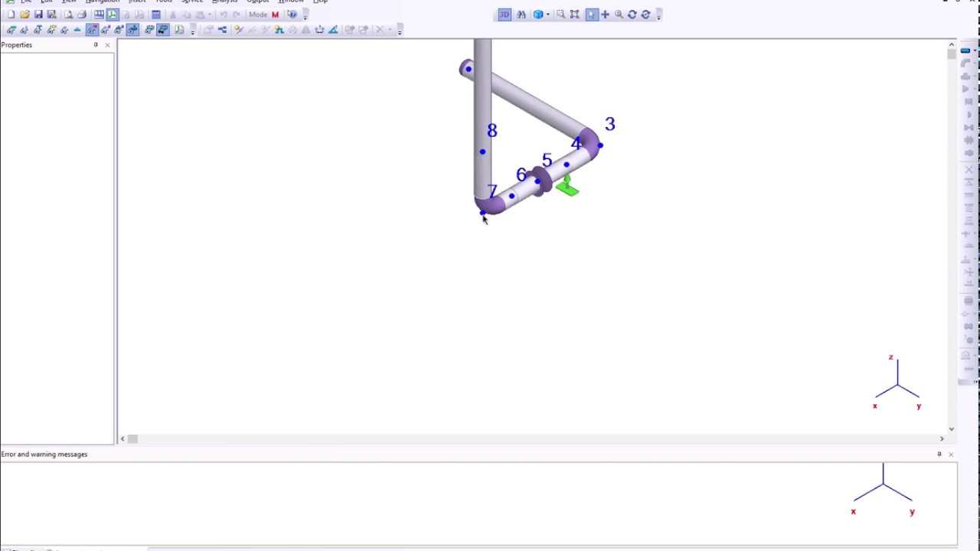
Task: Click the green support symbol on pipe
Action: (567, 187)
